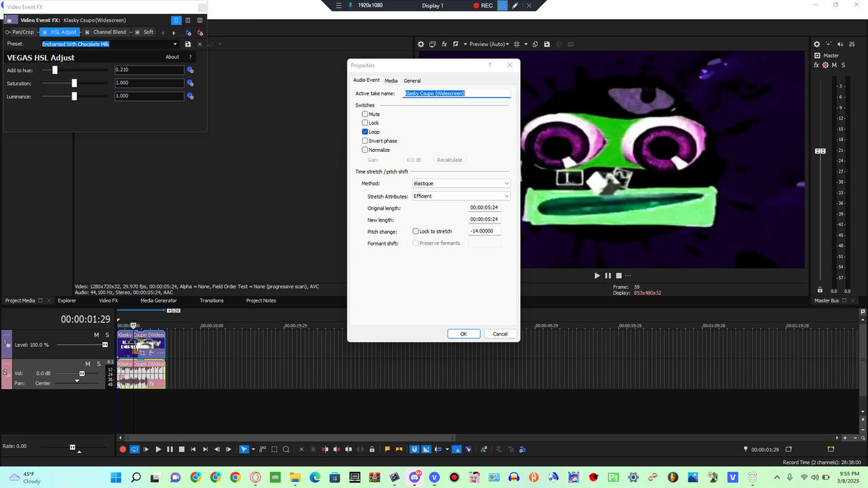
Task: Solo the audio track with S button
Action: [98, 364]
